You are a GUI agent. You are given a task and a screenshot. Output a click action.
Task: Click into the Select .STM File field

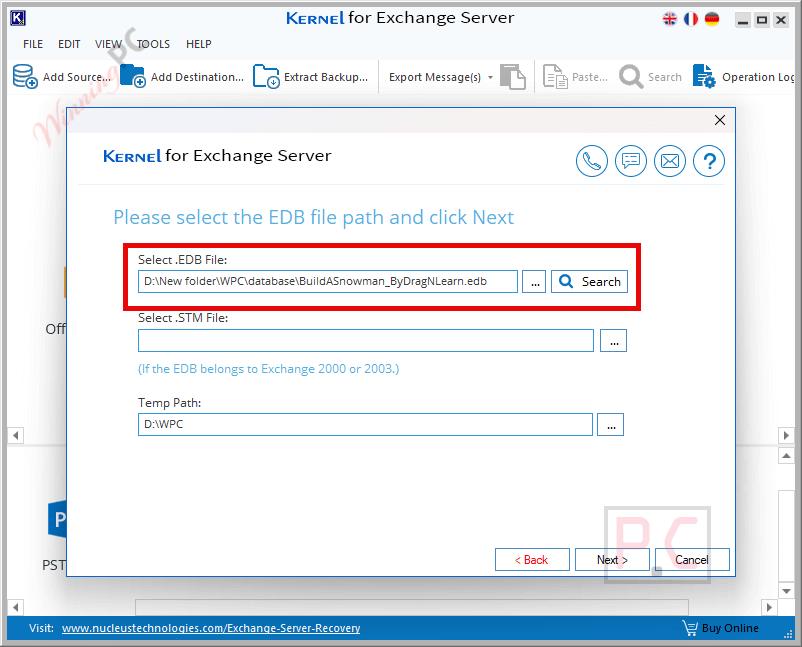coord(366,341)
